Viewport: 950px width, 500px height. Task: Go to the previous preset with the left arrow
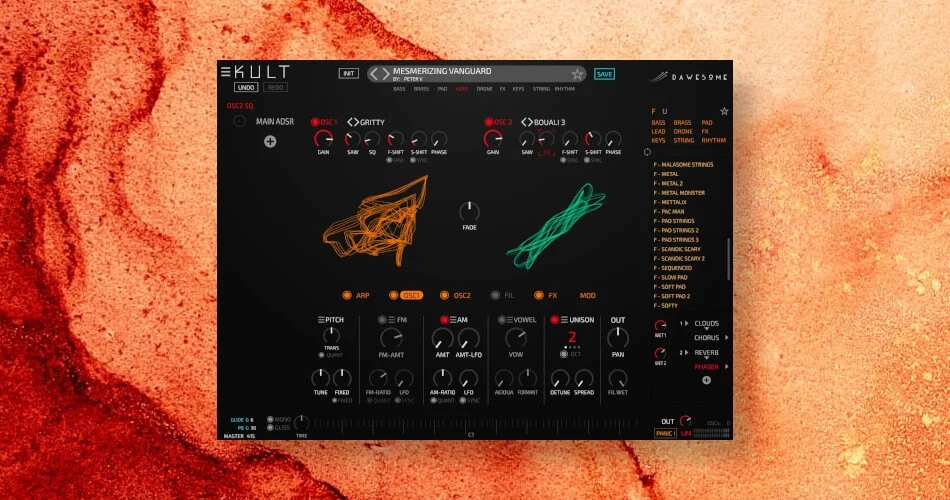coord(374,74)
